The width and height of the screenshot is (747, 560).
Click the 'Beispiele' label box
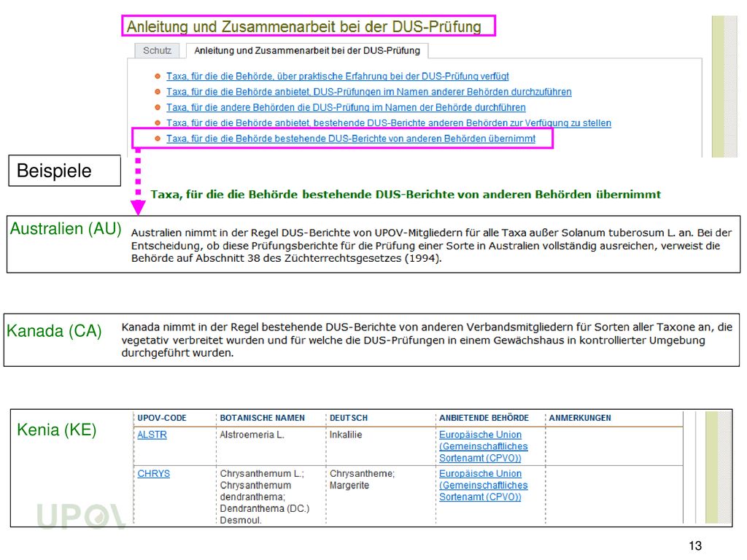pos(65,171)
